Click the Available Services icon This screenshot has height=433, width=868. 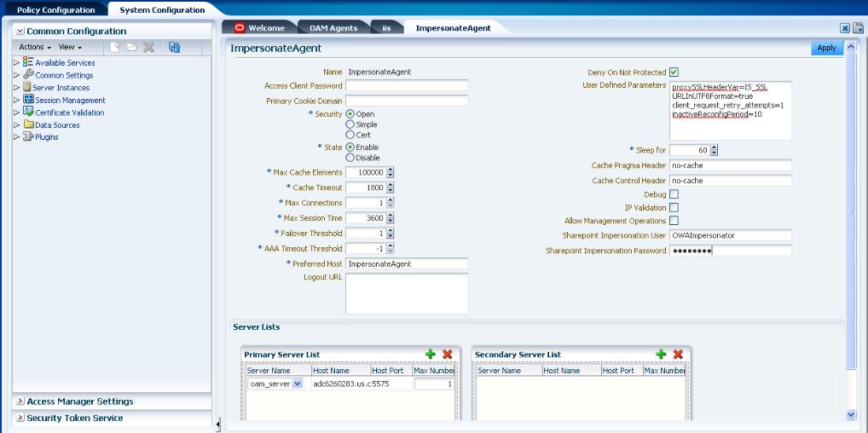click(28, 62)
